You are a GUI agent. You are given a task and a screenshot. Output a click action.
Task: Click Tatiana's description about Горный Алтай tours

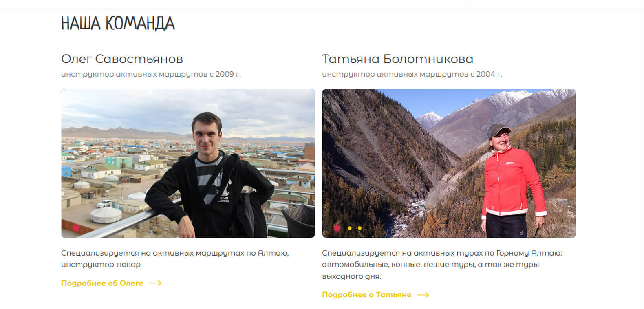click(442, 265)
